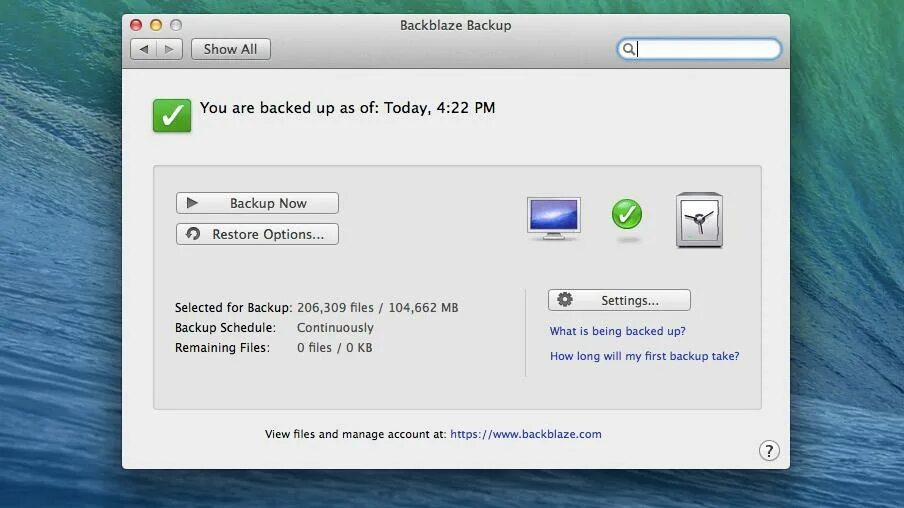
Task: Click the 'Backblaze Backup' window title
Action: [x=455, y=25]
